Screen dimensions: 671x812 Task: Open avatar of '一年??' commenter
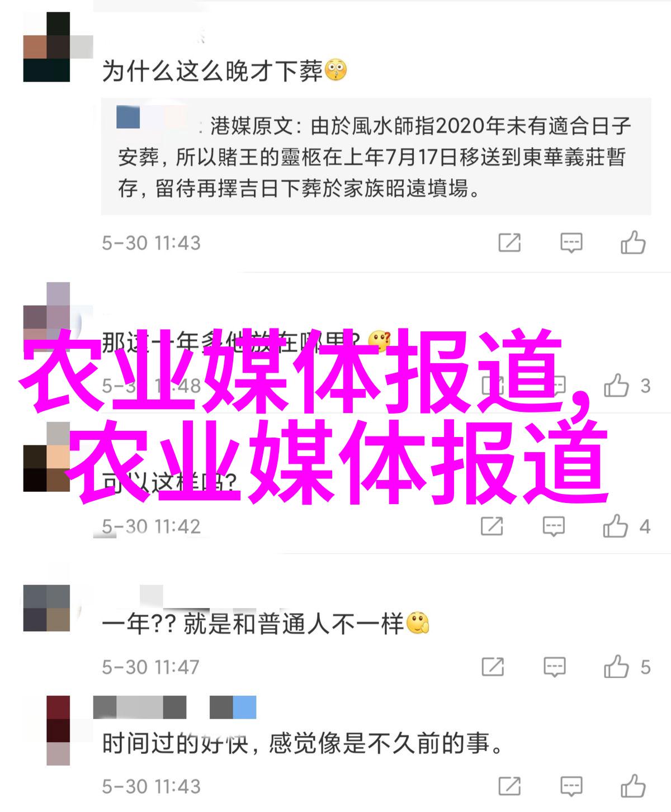coord(47,608)
